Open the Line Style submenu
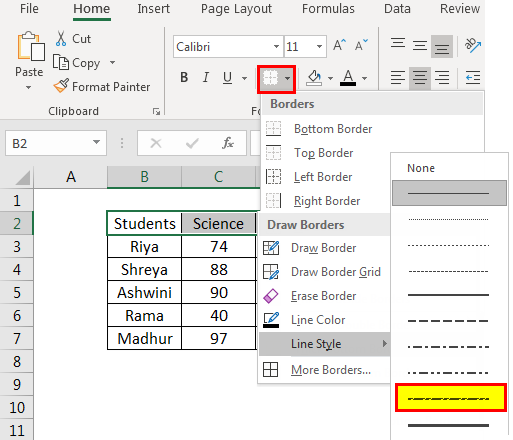 325,344
